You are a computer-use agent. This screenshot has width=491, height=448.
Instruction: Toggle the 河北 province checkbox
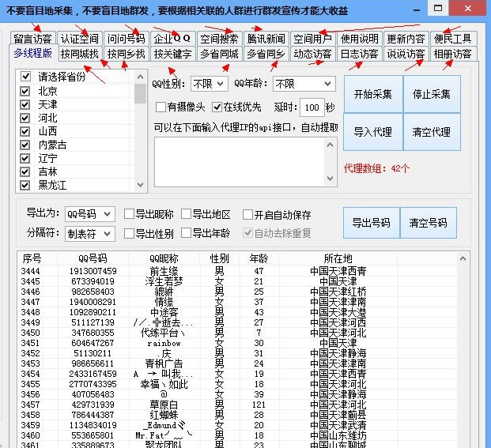[25, 118]
